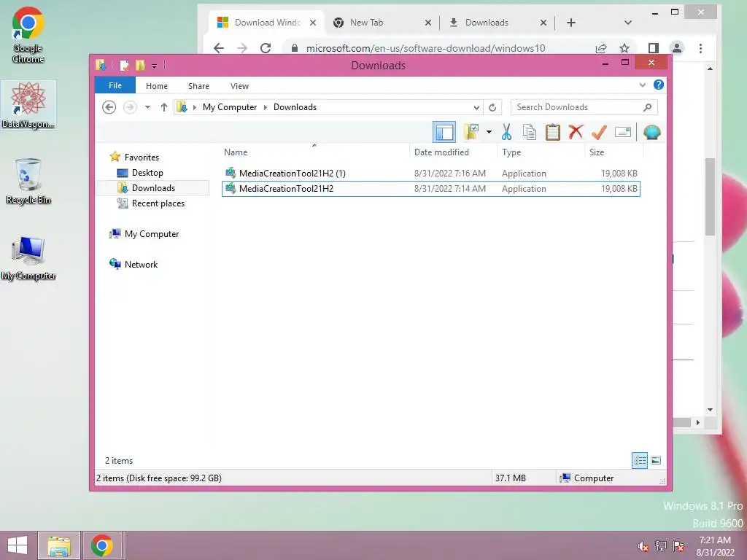Viewport: 747px width, 560px height.
Task: Click the orange checkmark properties icon
Action: [x=599, y=132]
